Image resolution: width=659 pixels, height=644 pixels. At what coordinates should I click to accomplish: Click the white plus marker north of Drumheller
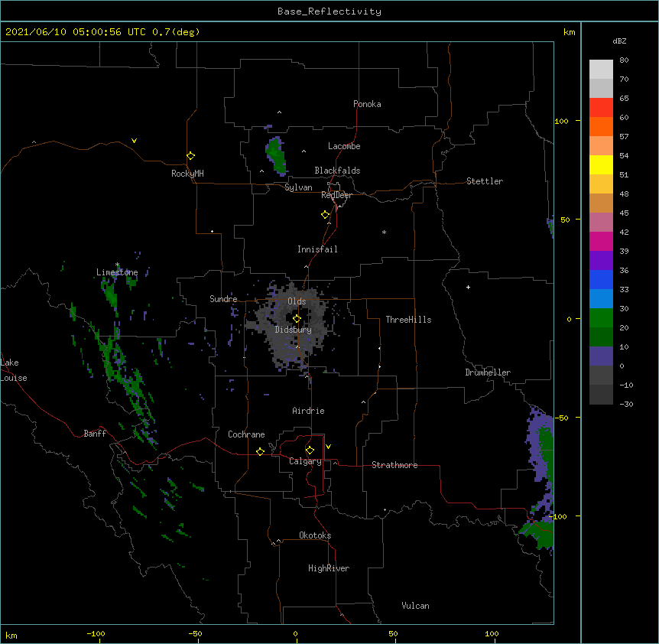468,287
